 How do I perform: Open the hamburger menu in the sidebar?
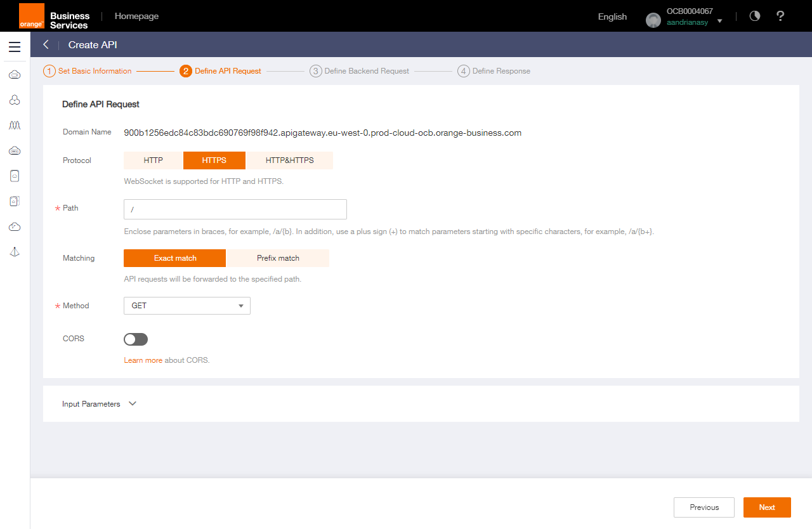tap(15, 47)
